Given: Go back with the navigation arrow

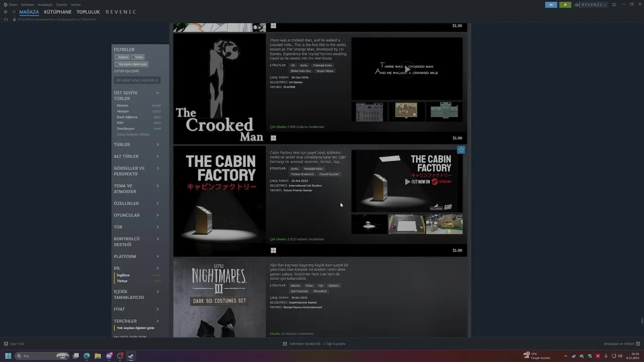Looking at the screenshot, I should (x=6, y=12).
